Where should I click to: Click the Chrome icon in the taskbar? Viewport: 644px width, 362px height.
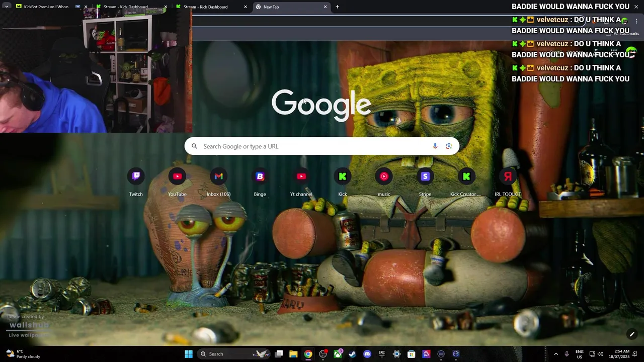coord(308,354)
